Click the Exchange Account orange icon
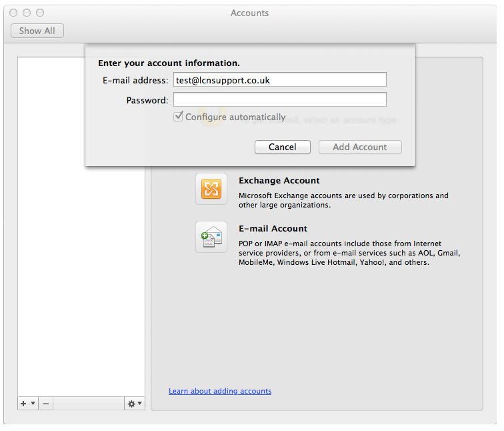 click(x=211, y=189)
